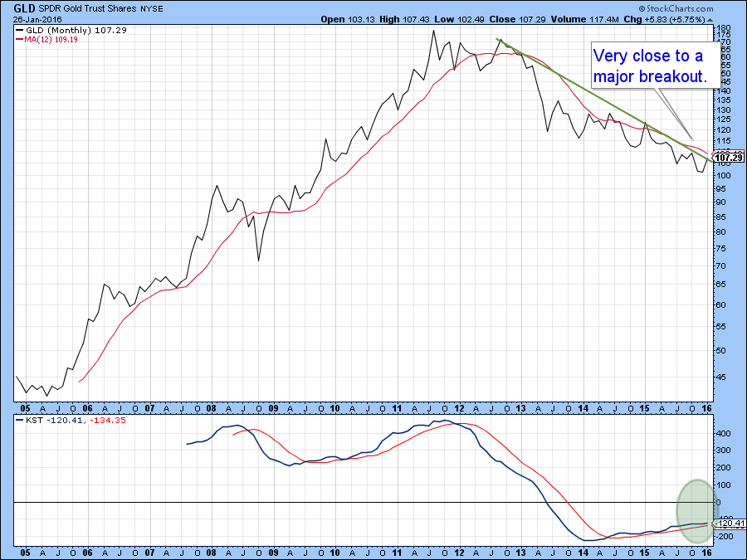The height and width of the screenshot is (560, 747).
Task: Click the 95 label on price axis
Action: click(720, 188)
